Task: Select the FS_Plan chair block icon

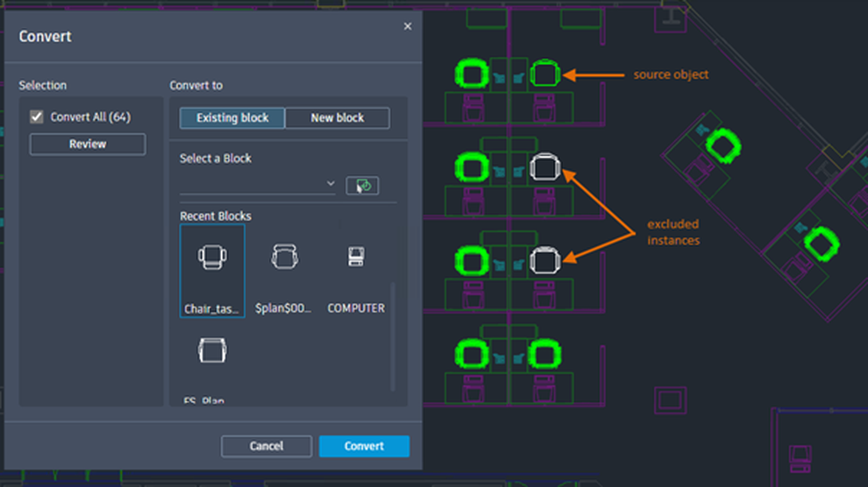Action: (212, 350)
